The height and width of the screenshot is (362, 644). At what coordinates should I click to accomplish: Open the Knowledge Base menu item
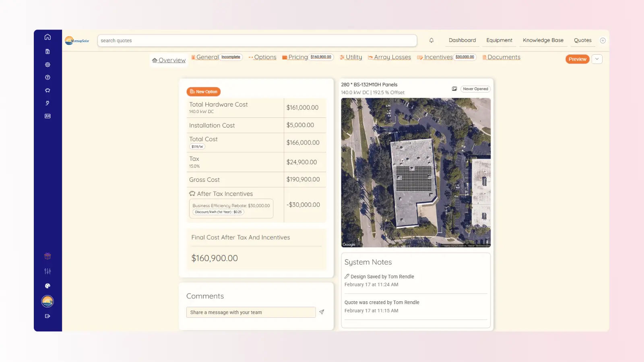[x=543, y=40]
